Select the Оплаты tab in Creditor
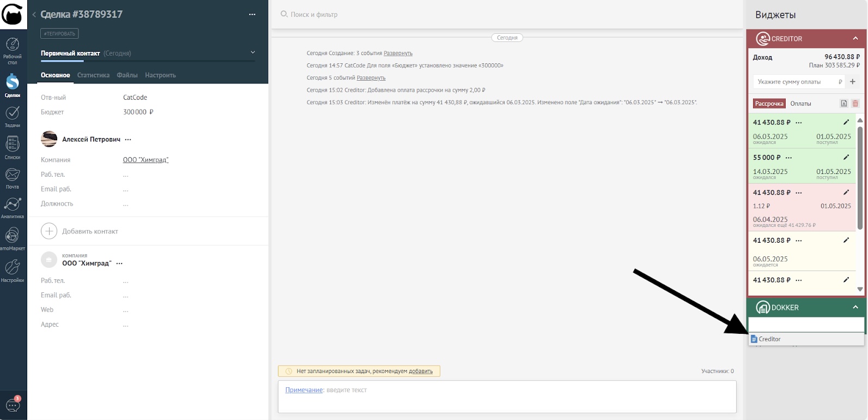Image resolution: width=868 pixels, height=420 pixels. (x=800, y=104)
